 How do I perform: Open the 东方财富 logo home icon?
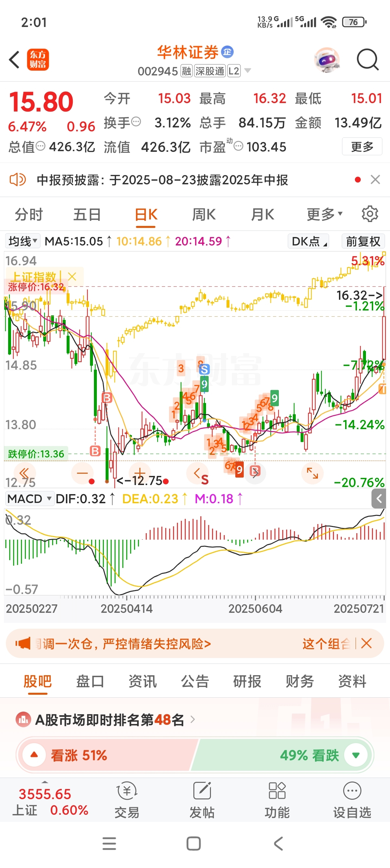38,59
